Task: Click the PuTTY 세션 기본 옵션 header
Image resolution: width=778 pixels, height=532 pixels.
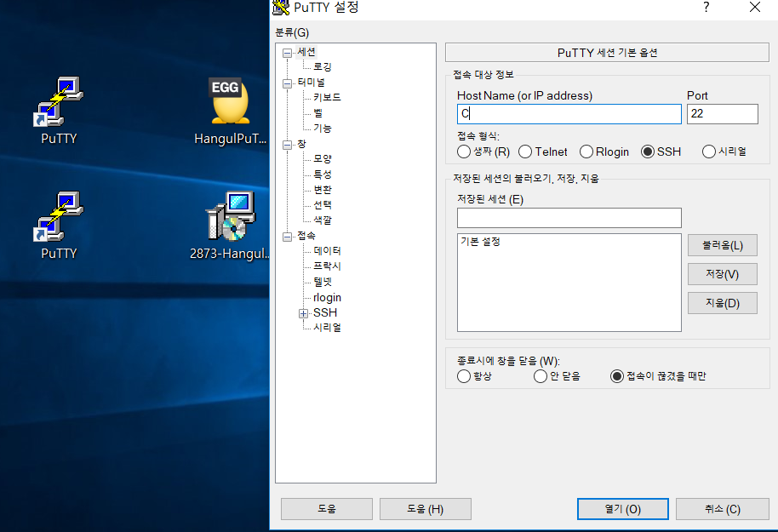Action: click(607, 53)
